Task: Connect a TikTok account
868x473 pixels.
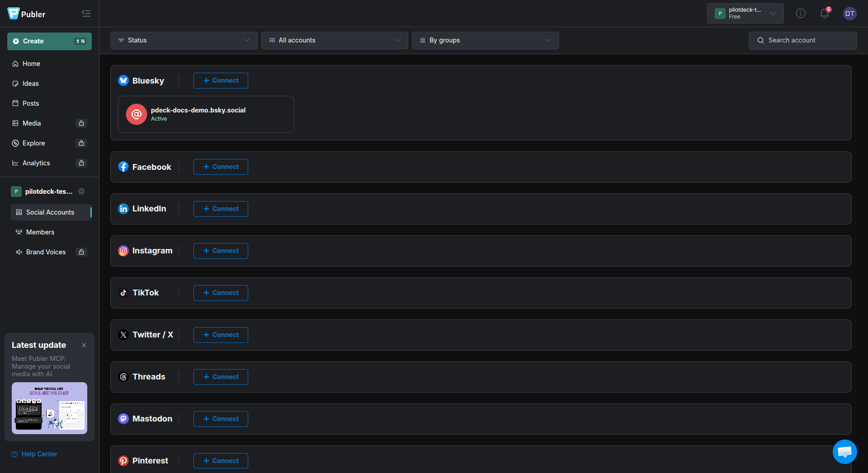Action: (221, 293)
